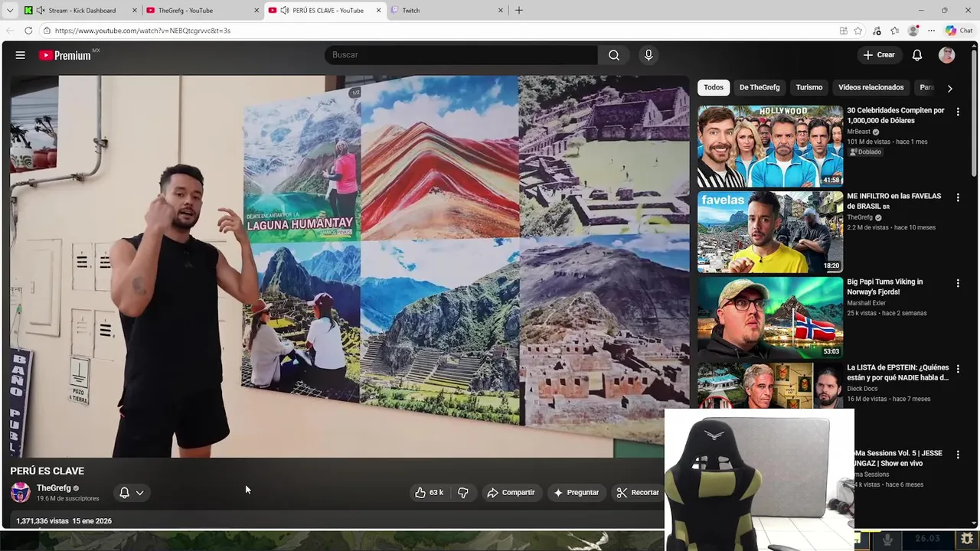Screen dimensions: 980x551
Task: Open browser settings three-dots menu
Action: [931, 31]
